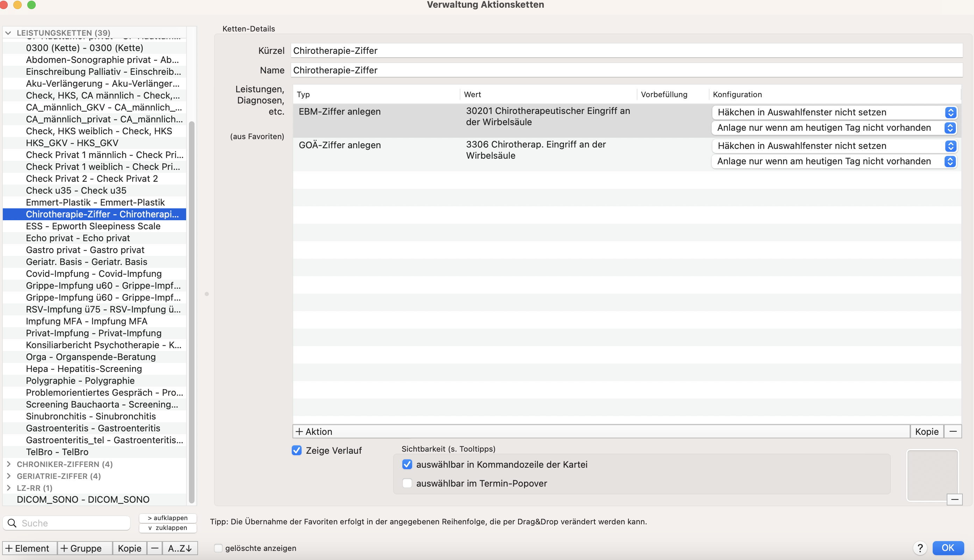Viewport: 974px width, 560px height.
Task: Collapse the LEISTUNGSKETTEN group
Action: (x=8, y=33)
